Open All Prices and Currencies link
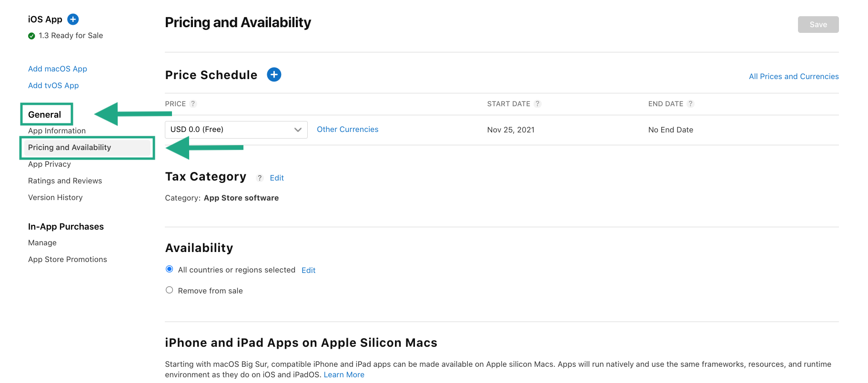This screenshot has width=868, height=383. 794,76
